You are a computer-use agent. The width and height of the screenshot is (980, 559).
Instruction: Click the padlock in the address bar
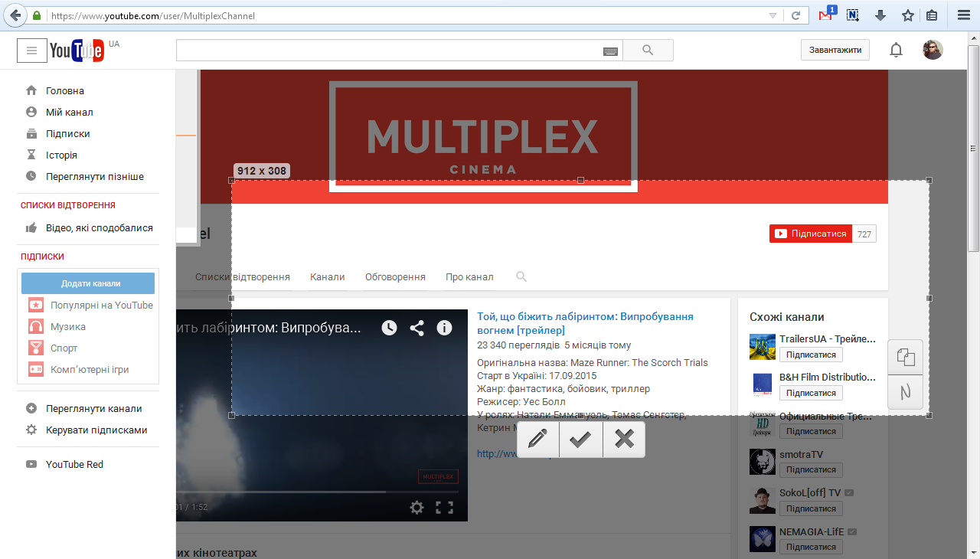37,15
